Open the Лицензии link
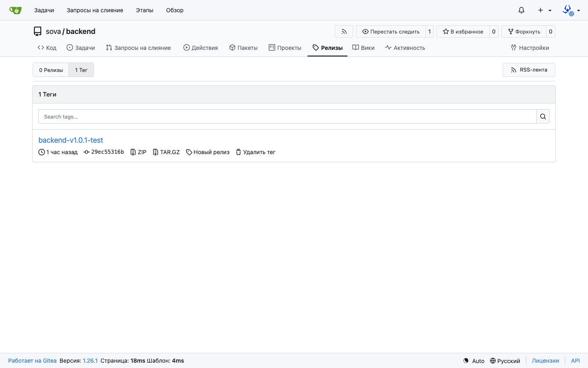Viewport: 588px width, 368px height. [x=546, y=361]
